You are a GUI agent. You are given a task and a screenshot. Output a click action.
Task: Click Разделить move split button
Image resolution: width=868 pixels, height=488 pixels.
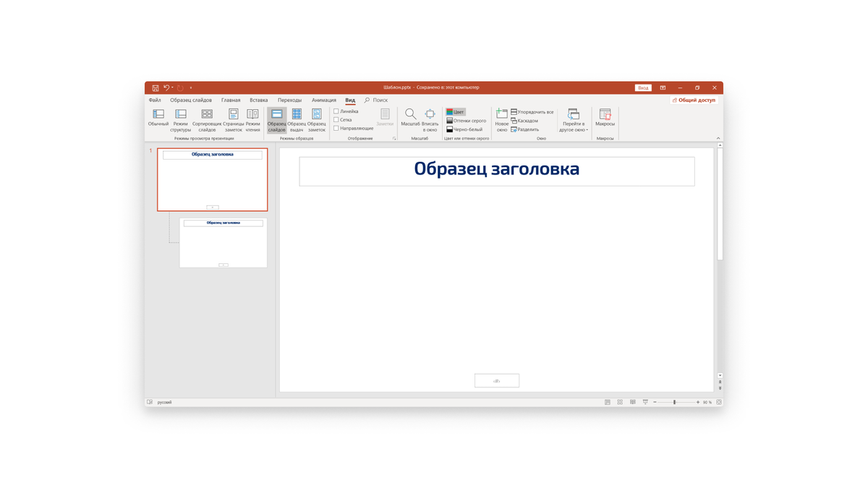525,129
